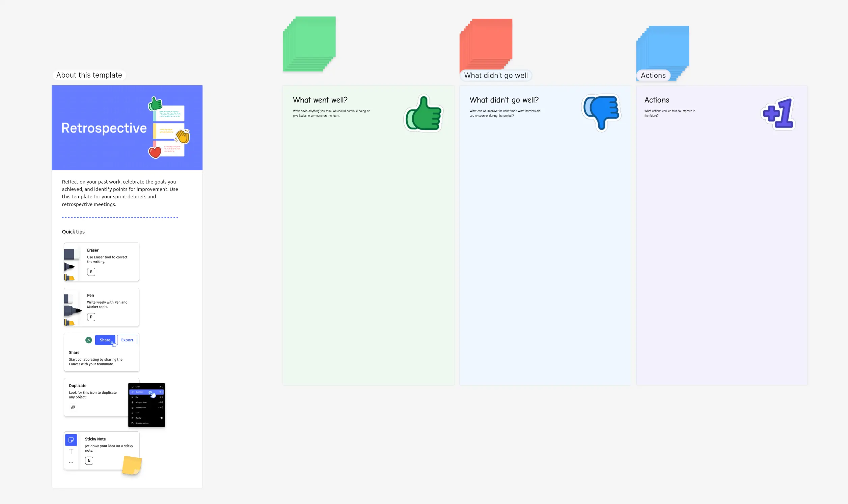Screen dimensions: 848x504
Task: Pick the green sticky note stack
Action: pos(309,44)
